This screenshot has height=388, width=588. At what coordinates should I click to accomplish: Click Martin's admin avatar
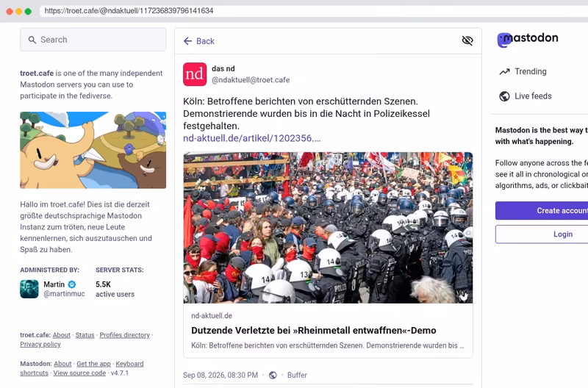coord(29,289)
